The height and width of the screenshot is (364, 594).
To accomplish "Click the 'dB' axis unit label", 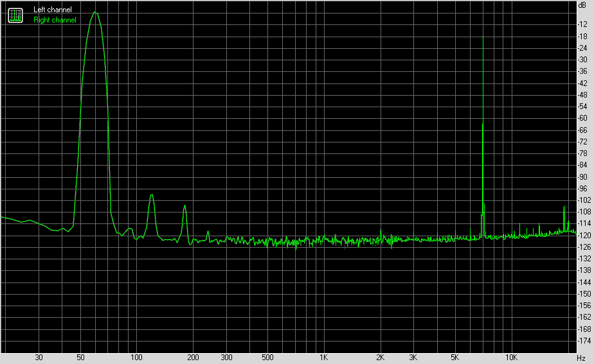I will (582, 5).
